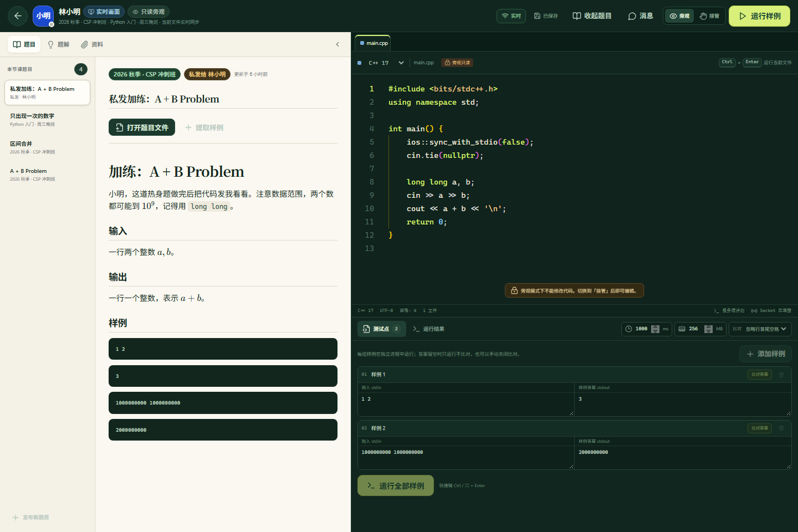Click the 实时 wifi connection indicator

click(x=511, y=16)
